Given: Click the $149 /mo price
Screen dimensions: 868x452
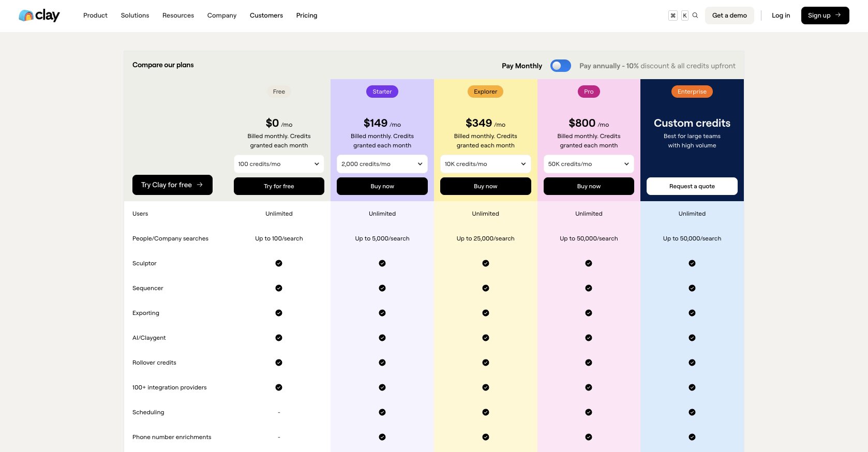Looking at the screenshot, I should tap(382, 123).
